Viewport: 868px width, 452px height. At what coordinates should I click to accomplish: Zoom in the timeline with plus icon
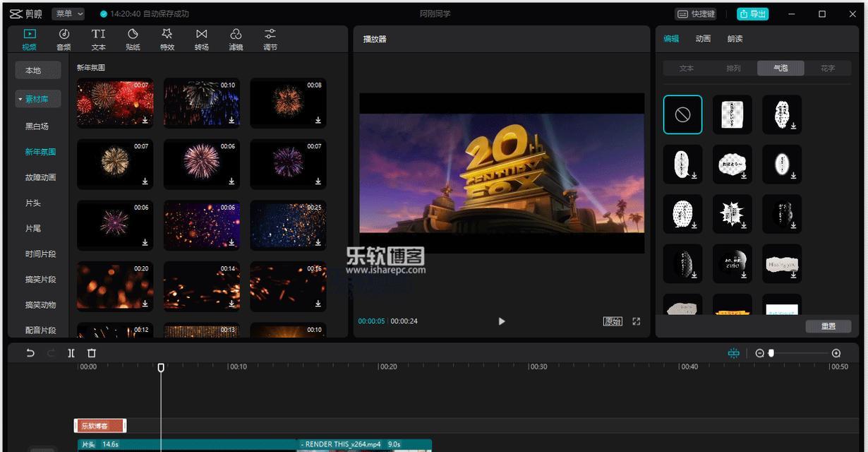pos(836,353)
